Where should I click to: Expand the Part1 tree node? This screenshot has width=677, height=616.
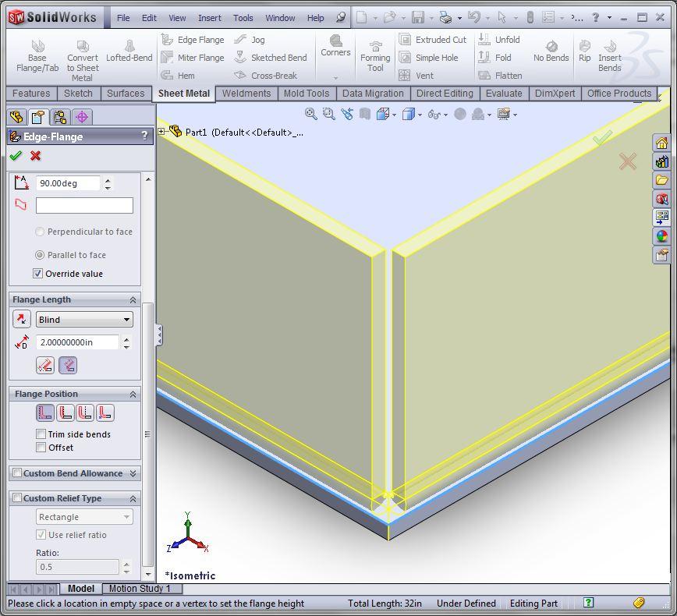(161, 131)
